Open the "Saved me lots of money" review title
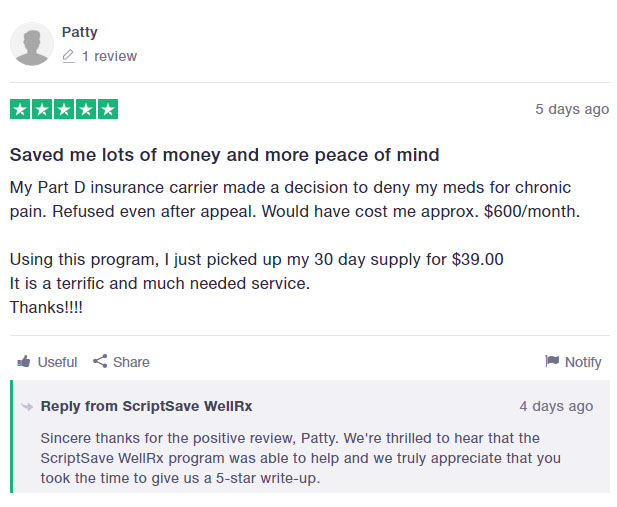 tap(224, 155)
